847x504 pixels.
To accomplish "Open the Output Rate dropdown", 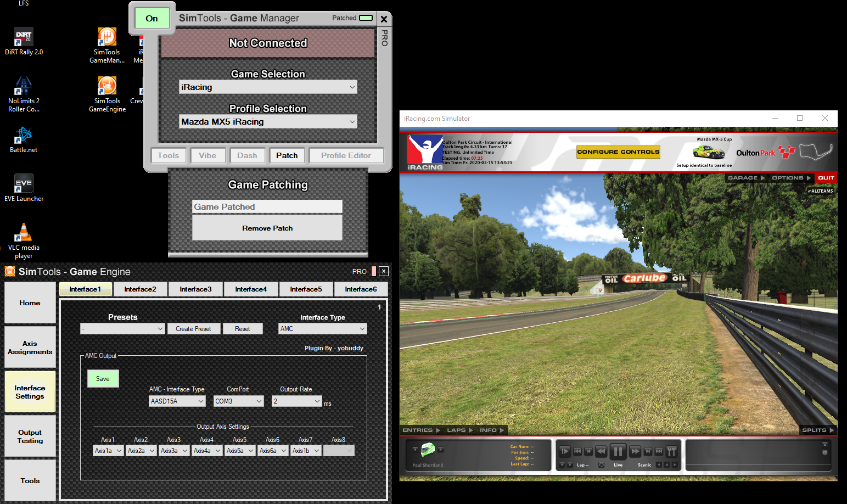I will click(297, 401).
